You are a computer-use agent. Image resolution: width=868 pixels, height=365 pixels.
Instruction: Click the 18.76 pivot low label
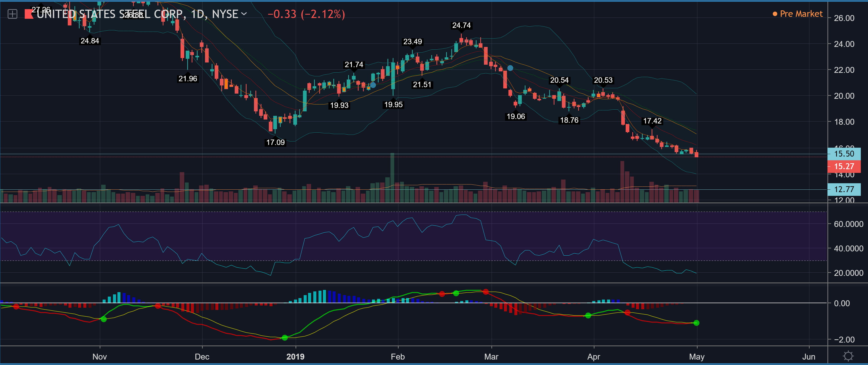tap(569, 120)
